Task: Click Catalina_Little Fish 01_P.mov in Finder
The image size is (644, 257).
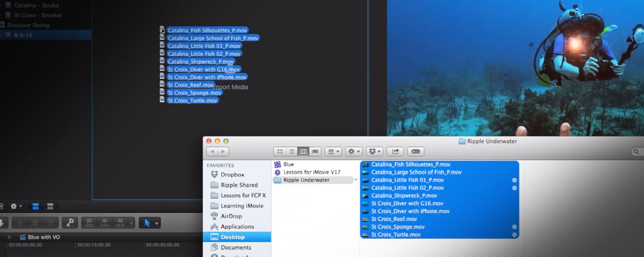Action: pos(407,180)
